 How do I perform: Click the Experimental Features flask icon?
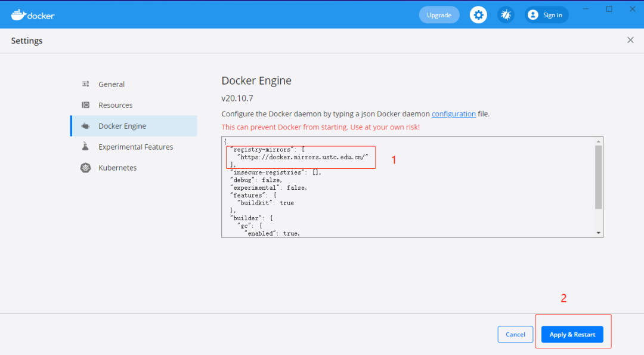(x=86, y=147)
